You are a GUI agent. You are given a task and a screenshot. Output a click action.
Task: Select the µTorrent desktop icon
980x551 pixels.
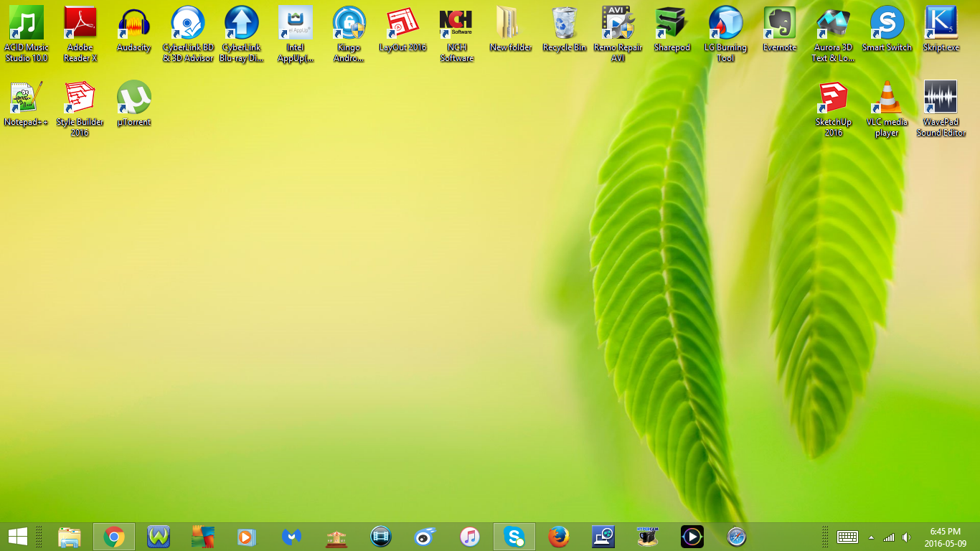tap(134, 104)
